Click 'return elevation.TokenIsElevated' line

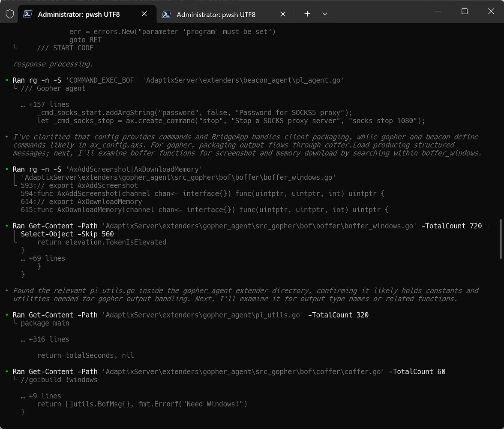[x=102, y=242]
